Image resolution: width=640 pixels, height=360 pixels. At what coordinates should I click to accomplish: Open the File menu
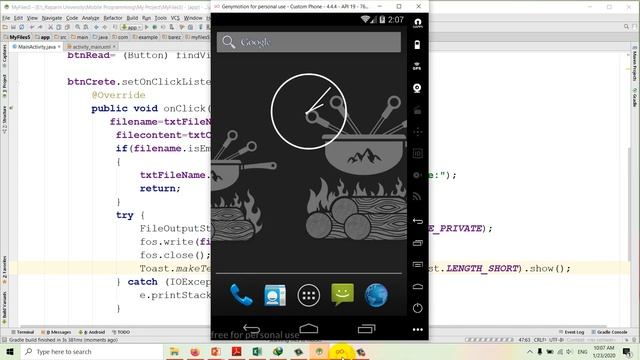click(6, 18)
